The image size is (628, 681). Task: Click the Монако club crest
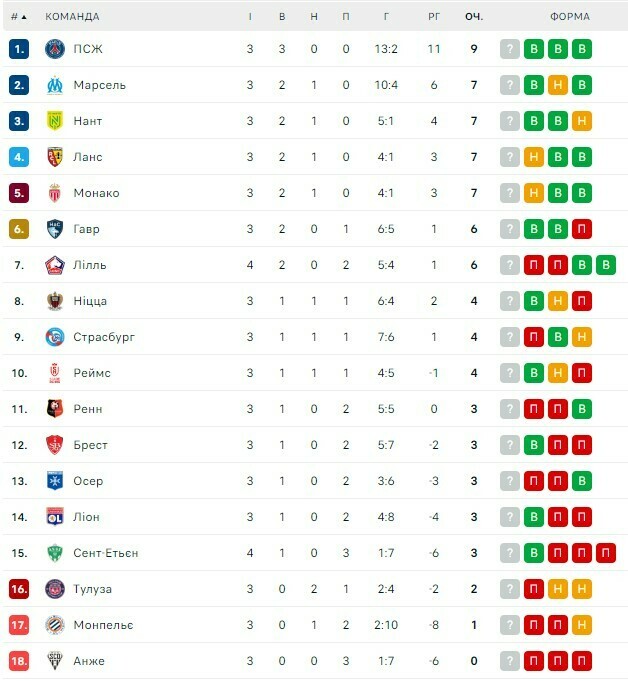coord(55,193)
